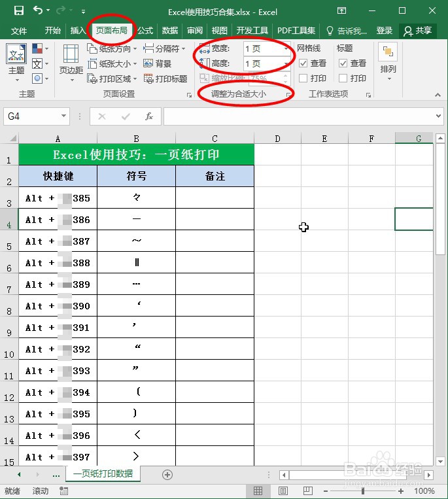Toggle Gridlines Print (打印) checkbox
The image size is (448, 499).
[303, 78]
